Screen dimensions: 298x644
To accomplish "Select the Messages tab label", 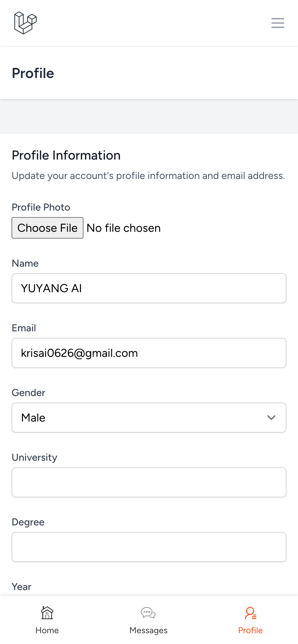I will (x=148, y=630).
